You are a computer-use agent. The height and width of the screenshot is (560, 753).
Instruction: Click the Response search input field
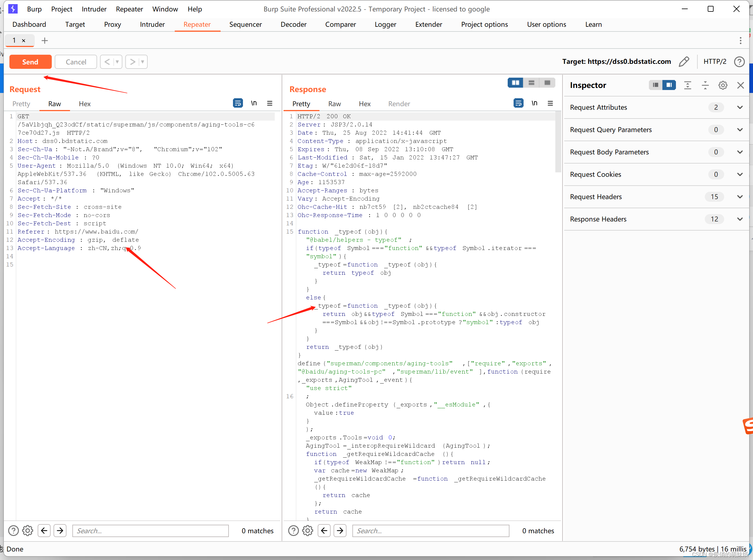(x=431, y=531)
